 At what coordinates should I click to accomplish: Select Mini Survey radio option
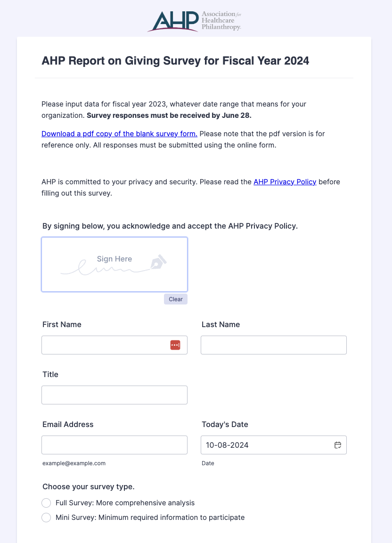tap(46, 518)
